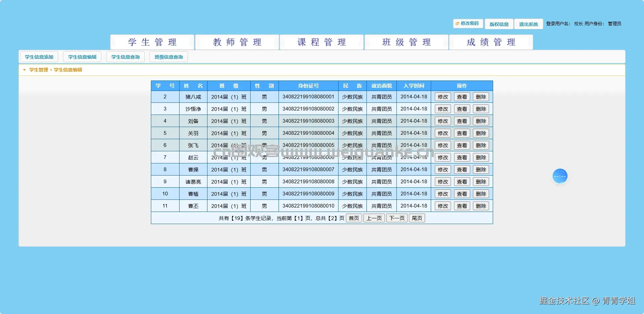This screenshot has height=314, width=644.
Task: Click 学生管理 in the breadcrumb
Action: coord(39,70)
